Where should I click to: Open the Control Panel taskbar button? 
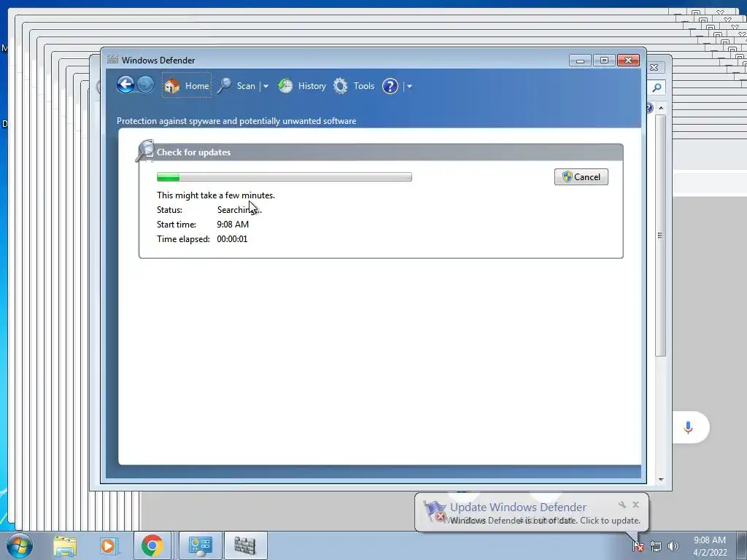pos(200,545)
